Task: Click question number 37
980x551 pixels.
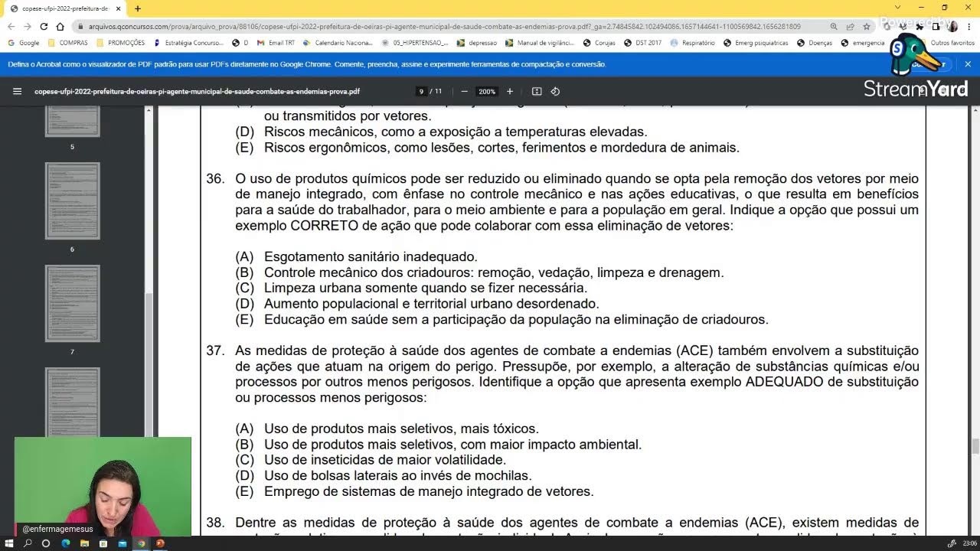Action: (215, 350)
